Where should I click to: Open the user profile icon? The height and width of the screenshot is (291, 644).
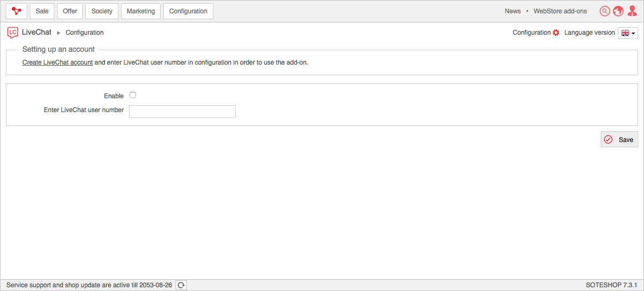[632, 11]
